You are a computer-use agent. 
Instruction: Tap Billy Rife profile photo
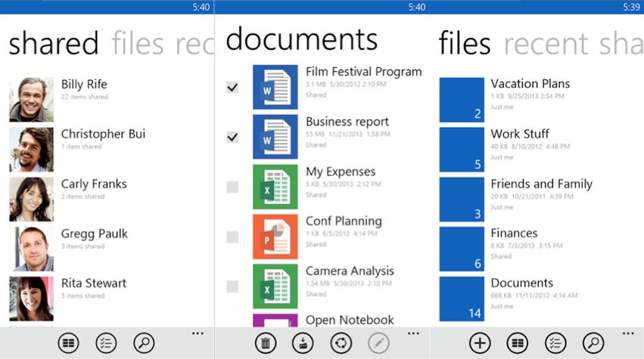31,100
